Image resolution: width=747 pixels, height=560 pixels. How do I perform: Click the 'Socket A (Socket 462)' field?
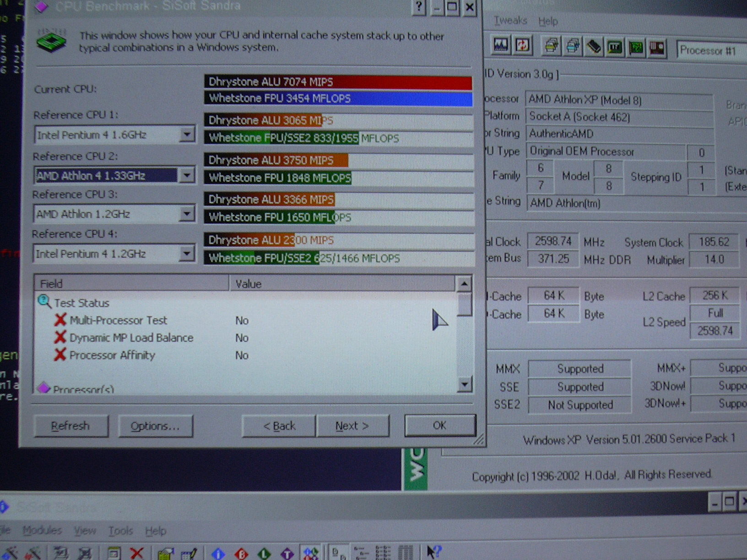pos(619,117)
